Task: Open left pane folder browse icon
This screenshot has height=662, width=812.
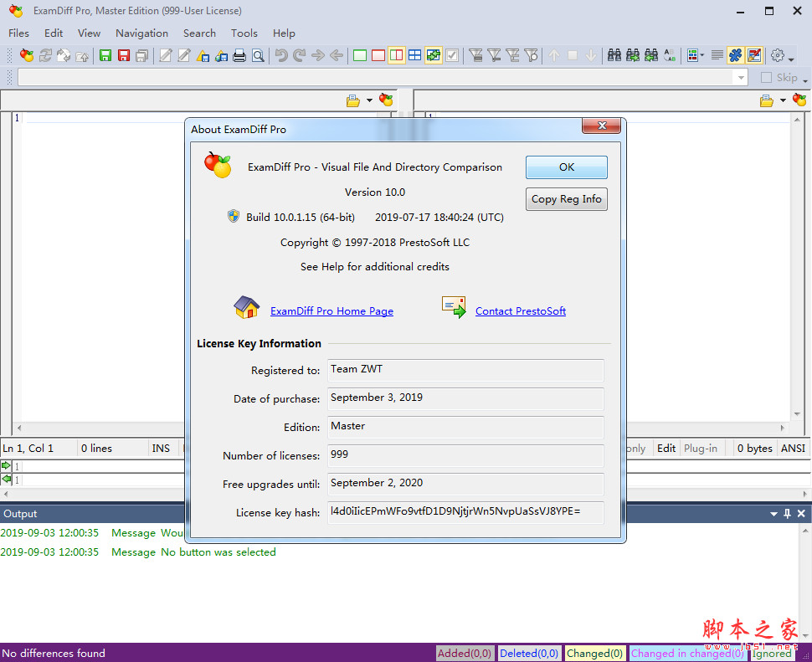Action: pyautogui.click(x=353, y=100)
